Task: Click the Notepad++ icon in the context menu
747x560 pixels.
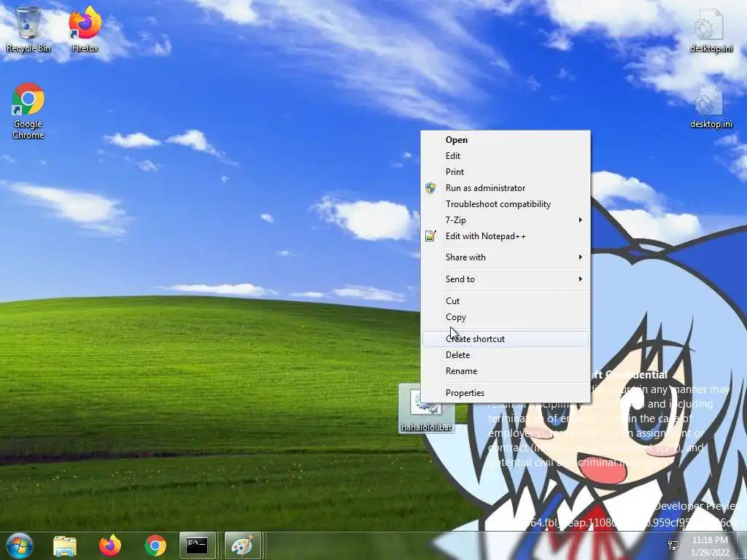Action: tap(430, 236)
